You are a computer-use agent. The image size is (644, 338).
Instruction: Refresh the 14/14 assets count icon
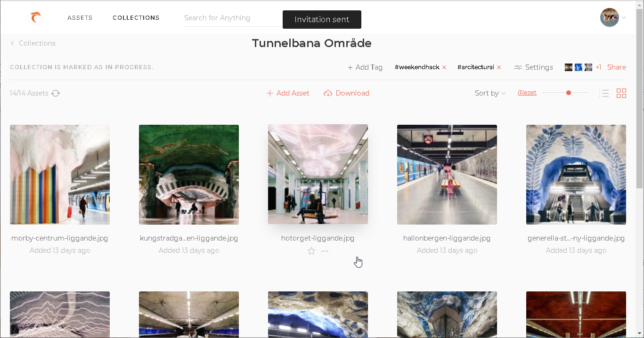coord(56,93)
